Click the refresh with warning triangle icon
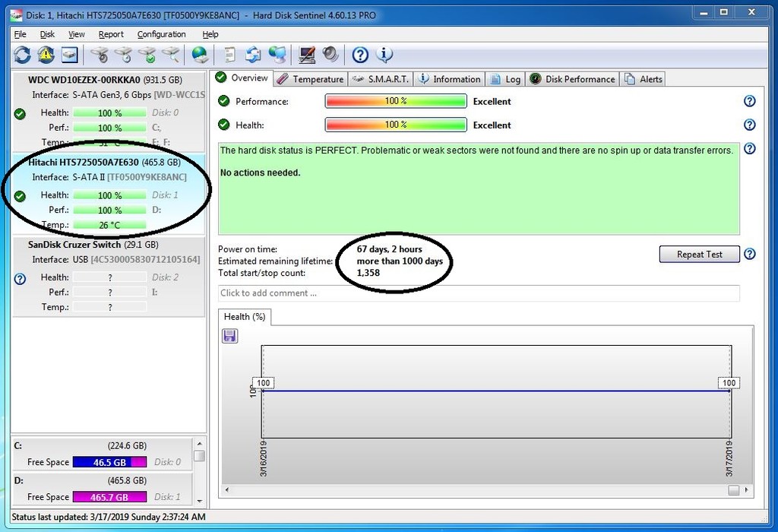The image size is (778, 532). (46, 55)
